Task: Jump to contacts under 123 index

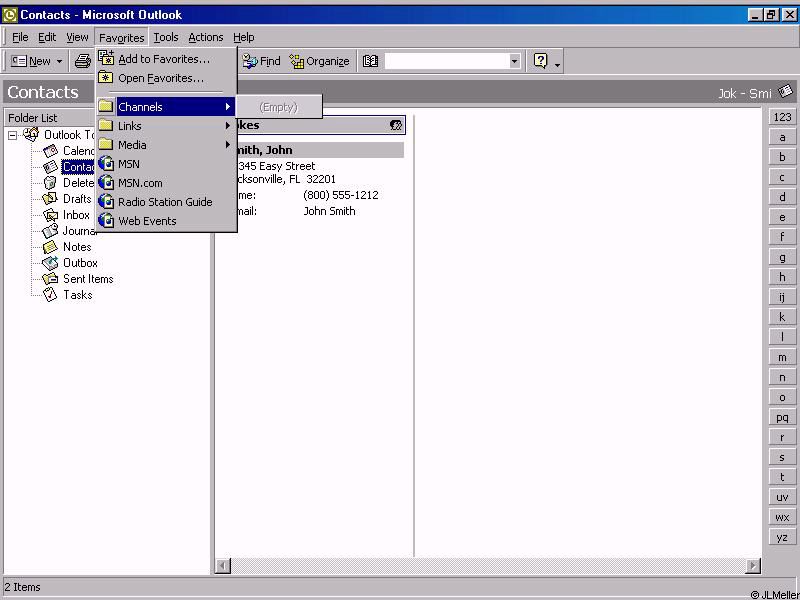Action: point(782,117)
